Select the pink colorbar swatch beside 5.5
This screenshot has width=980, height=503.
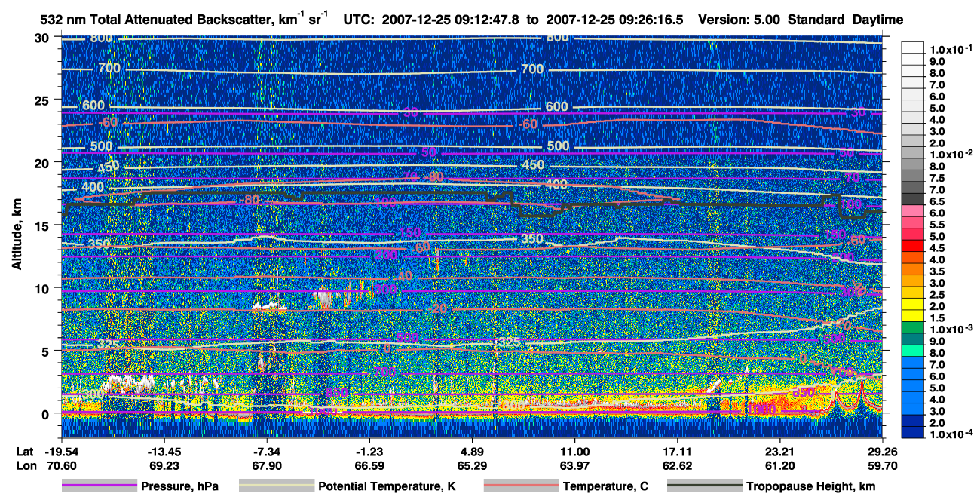click(914, 224)
